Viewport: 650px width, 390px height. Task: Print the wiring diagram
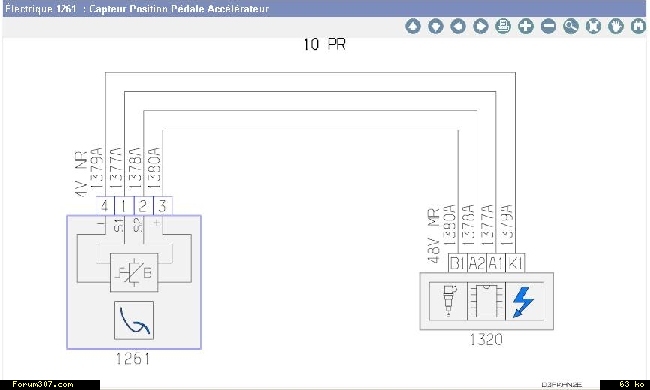(x=503, y=27)
